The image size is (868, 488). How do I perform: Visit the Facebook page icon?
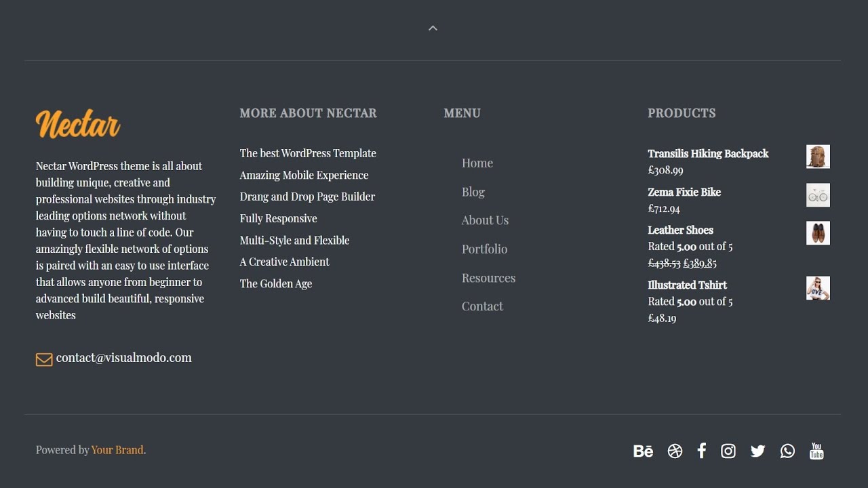(702, 451)
